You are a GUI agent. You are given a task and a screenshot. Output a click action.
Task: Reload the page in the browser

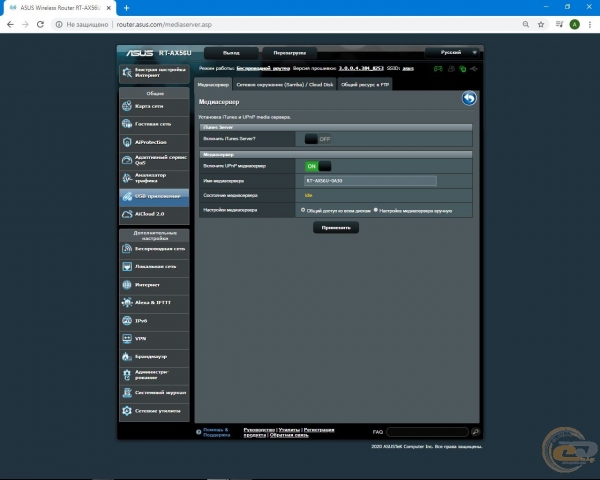pyautogui.click(x=40, y=24)
